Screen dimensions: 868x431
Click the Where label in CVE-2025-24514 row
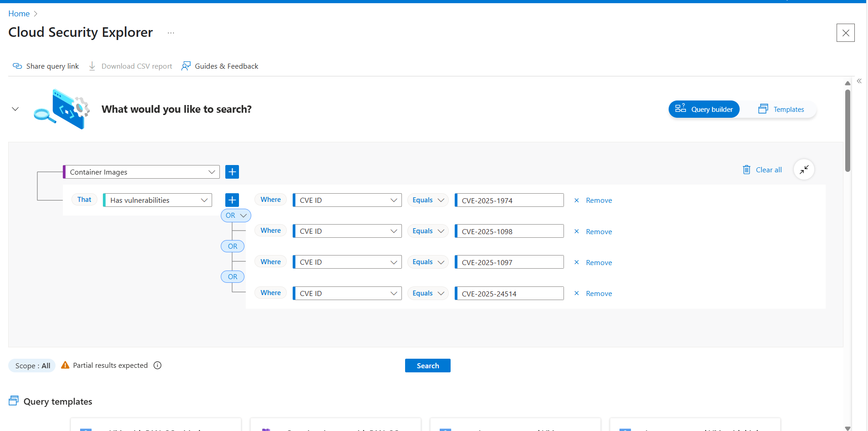(270, 293)
